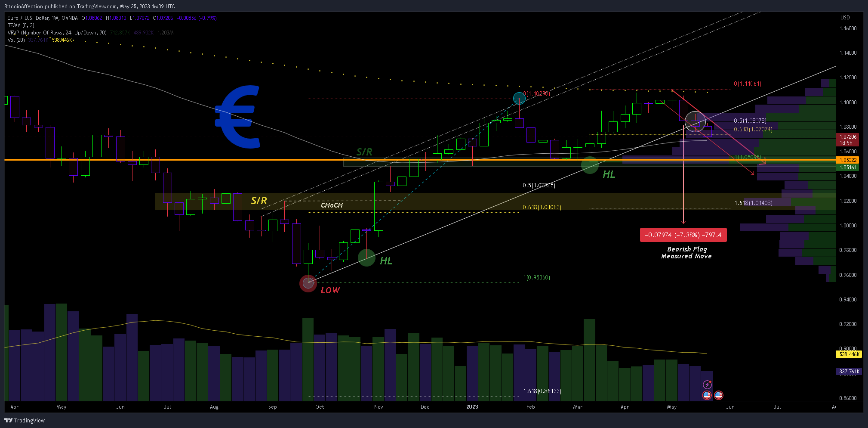This screenshot has width=868, height=428.
Task: Click the USD currency label
Action: tap(845, 18)
